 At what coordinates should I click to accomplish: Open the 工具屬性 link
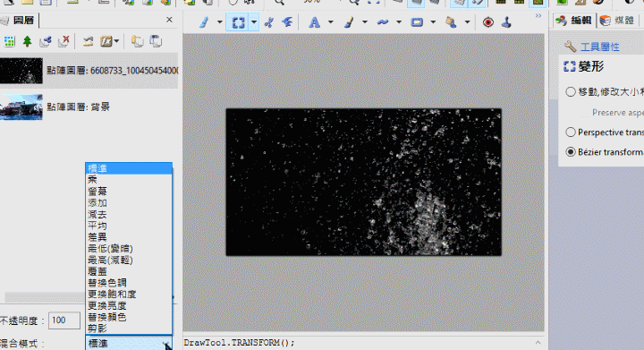tap(599, 47)
